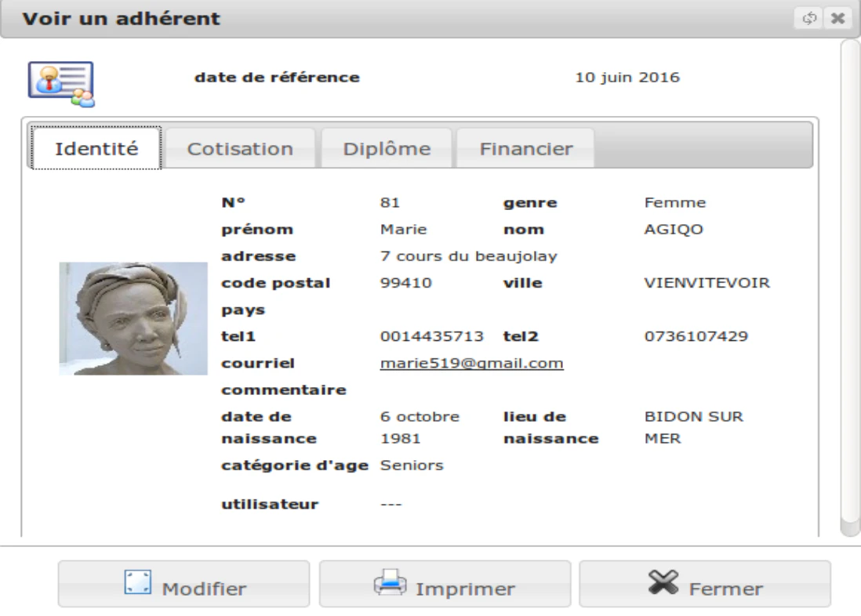This screenshot has height=616, width=861.
Task: Click the cross icon on Fermer
Action: click(x=663, y=582)
